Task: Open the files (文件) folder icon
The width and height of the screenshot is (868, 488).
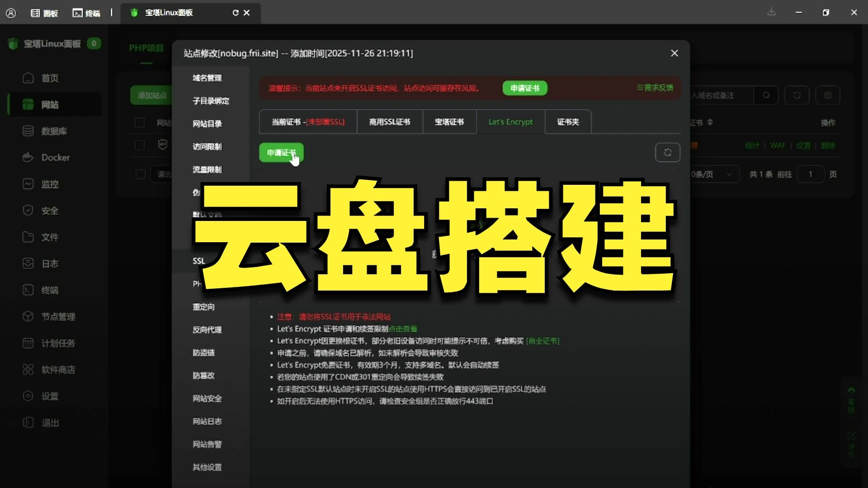Action: [28, 237]
